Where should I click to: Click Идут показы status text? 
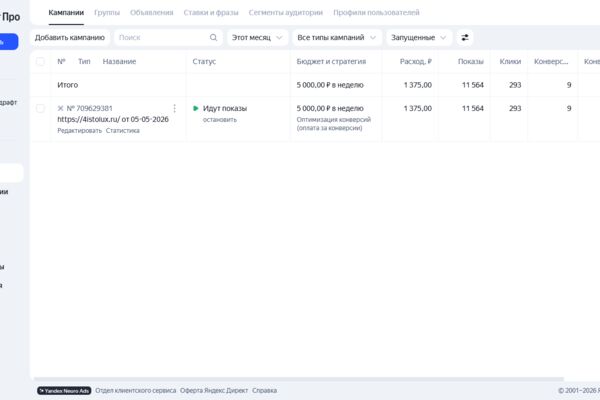[225, 108]
